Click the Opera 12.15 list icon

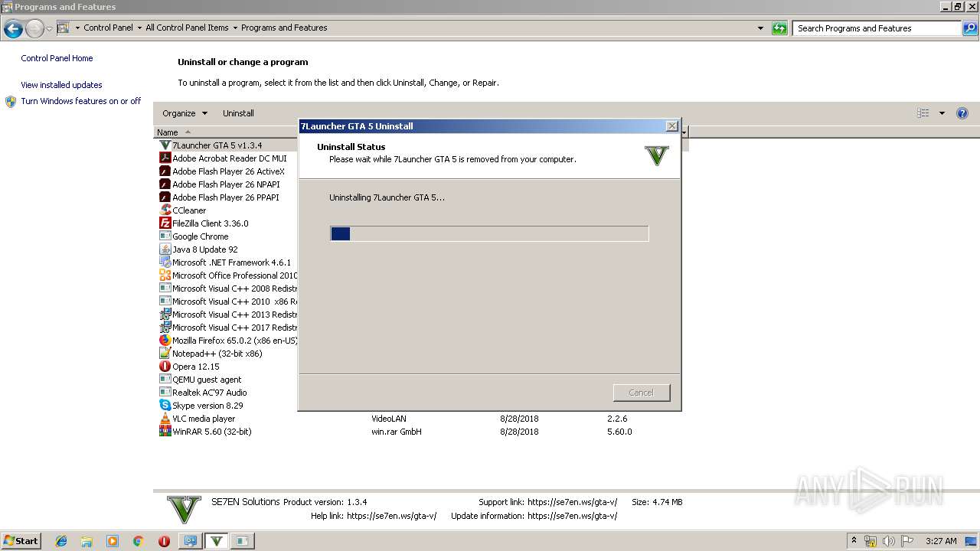pos(165,367)
